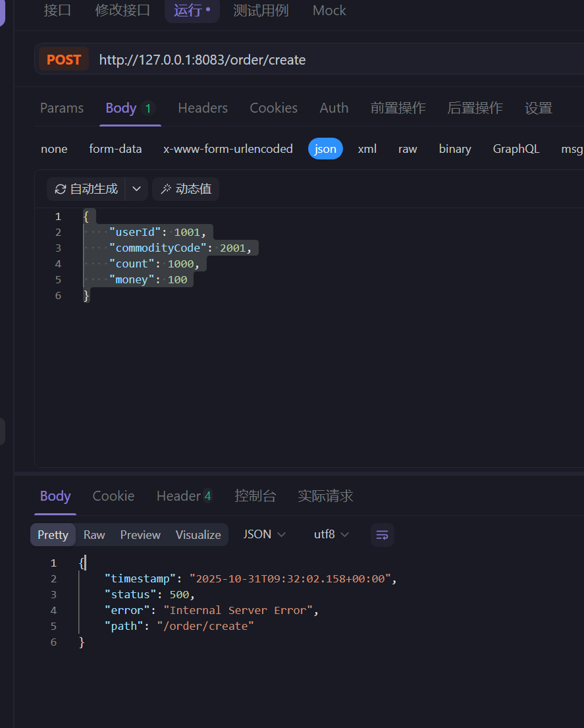Open the 测试用例 tab
584x728 pixels.
tap(261, 11)
